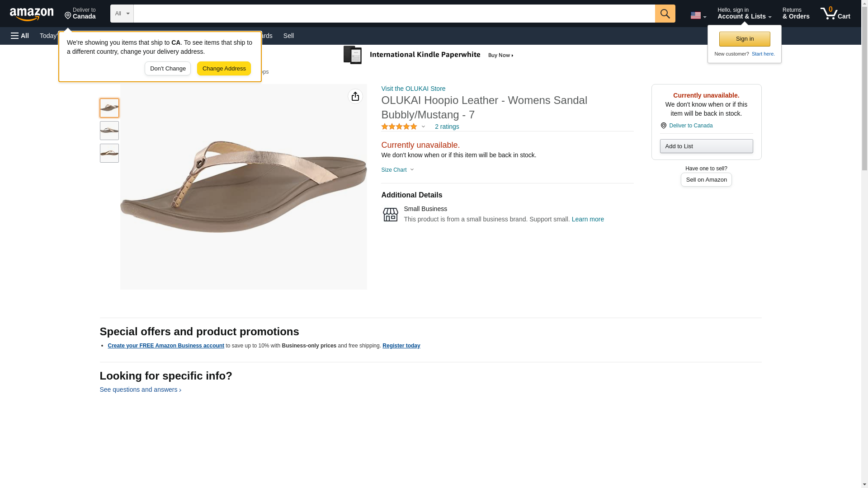This screenshot has height=488, width=868.
Task: Click the Amazon logo
Action: (x=32, y=14)
